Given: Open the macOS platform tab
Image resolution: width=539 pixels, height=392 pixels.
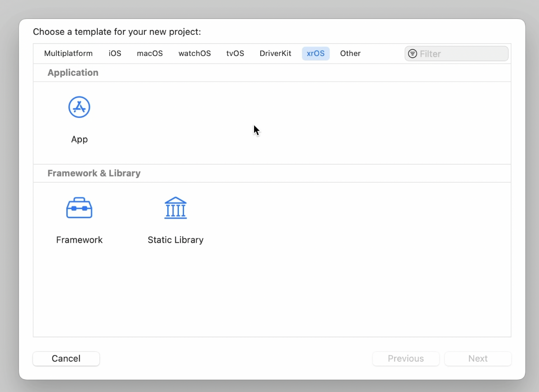Looking at the screenshot, I should tap(150, 53).
